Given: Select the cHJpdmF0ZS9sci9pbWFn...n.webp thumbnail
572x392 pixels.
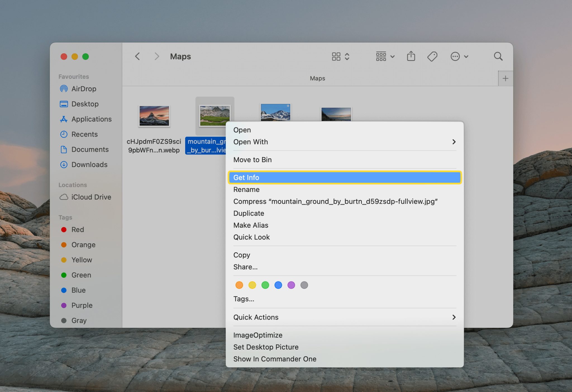Looking at the screenshot, I should point(154,116).
